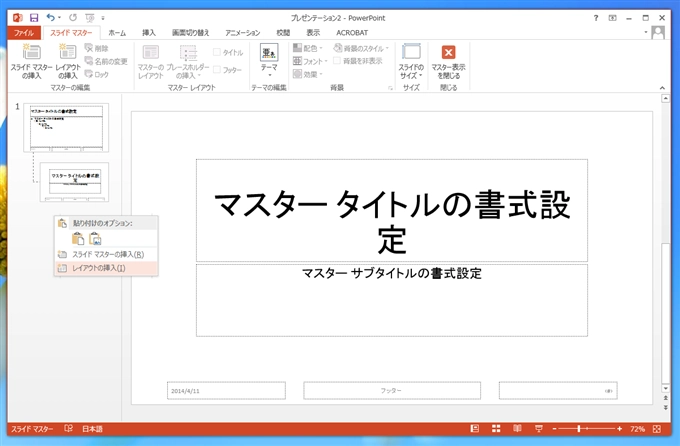Click Close Master View (マスター表示を閉じる) button
Screen dimensions: 680x446
pos(448,61)
